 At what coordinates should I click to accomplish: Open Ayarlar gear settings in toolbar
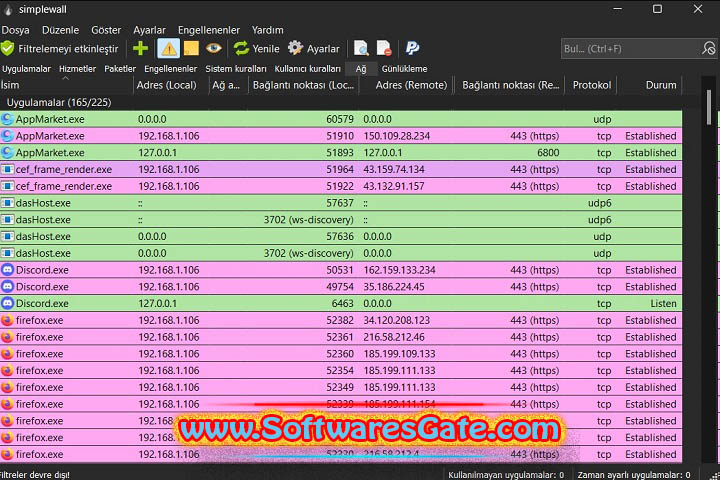tap(314, 48)
